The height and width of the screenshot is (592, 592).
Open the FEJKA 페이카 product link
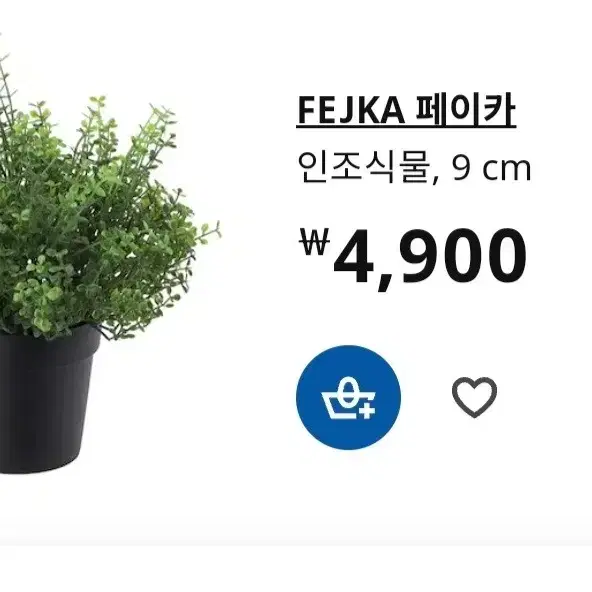point(406,111)
